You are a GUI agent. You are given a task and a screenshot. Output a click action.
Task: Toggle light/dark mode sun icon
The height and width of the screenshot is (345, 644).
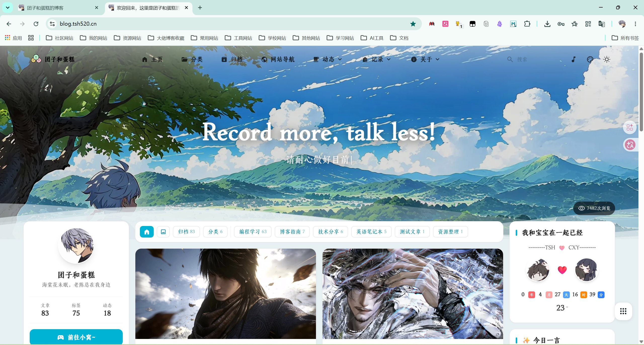coord(607,59)
